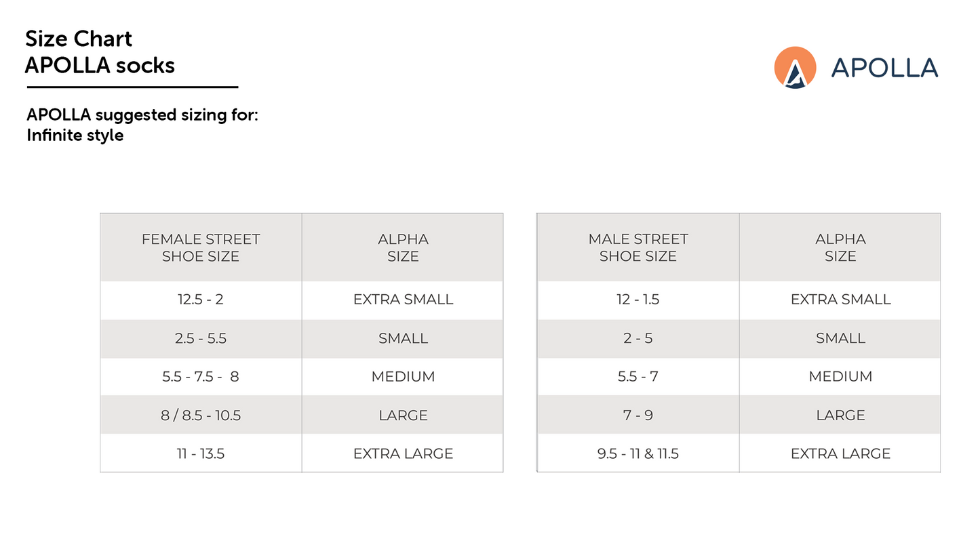
Task: Click the female table ALPHA SIZE header
Action: point(403,247)
